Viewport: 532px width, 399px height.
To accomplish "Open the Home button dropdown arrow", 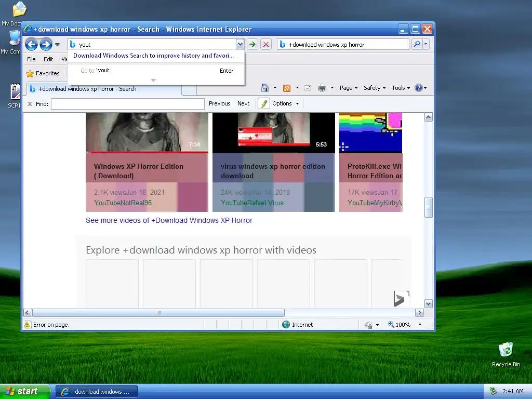I will [x=275, y=88].
